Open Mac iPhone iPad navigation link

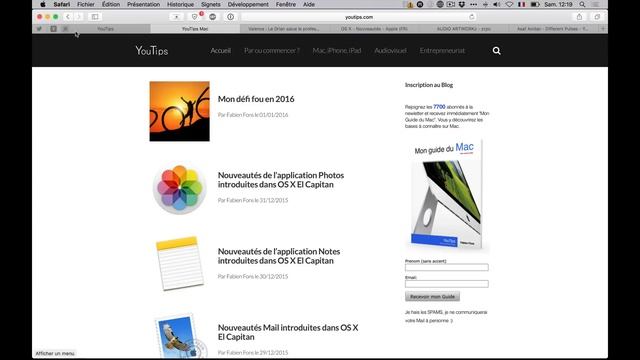point(337,51)
